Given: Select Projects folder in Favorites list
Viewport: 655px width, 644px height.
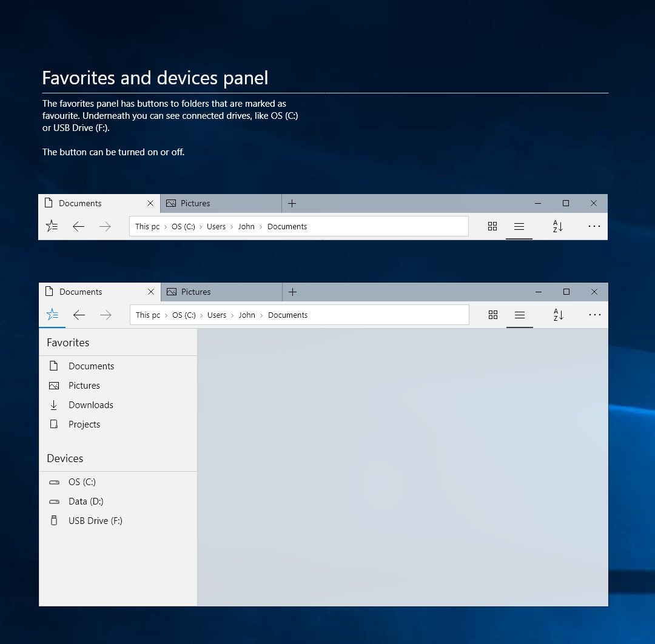Looking at the screenshot, I should pyautogui.click(x=84, y=424).
